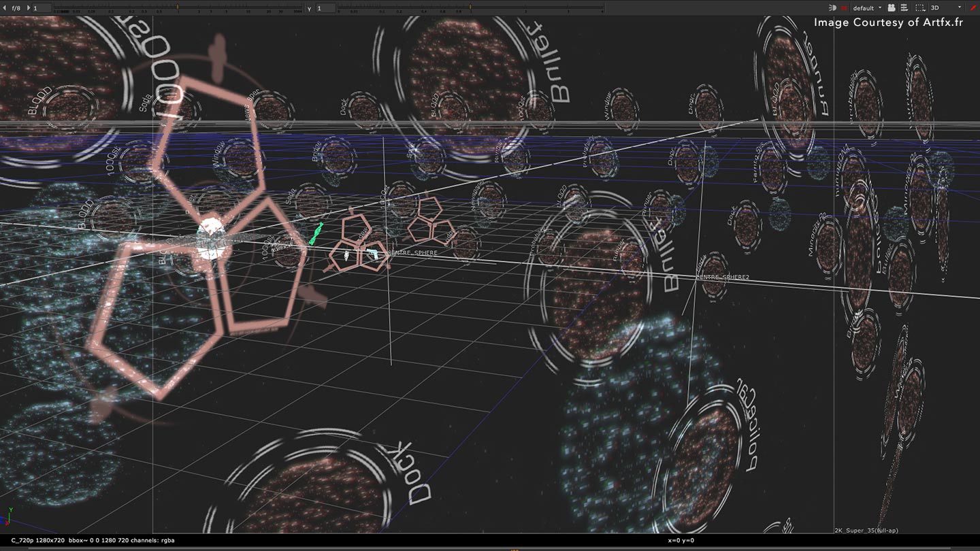Click the 2K_Super_35 format label
Screen dimensions: 980x551
(x=864, y=530)
